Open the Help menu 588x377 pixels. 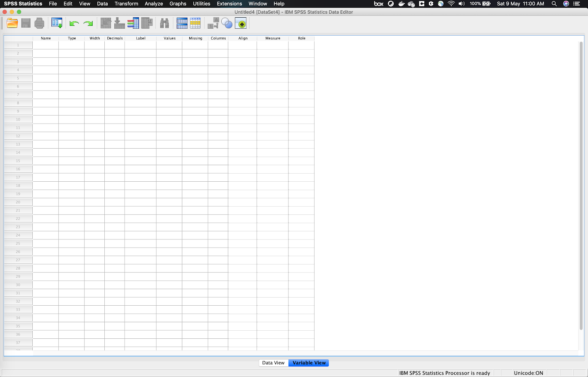(x=279, y=4)
